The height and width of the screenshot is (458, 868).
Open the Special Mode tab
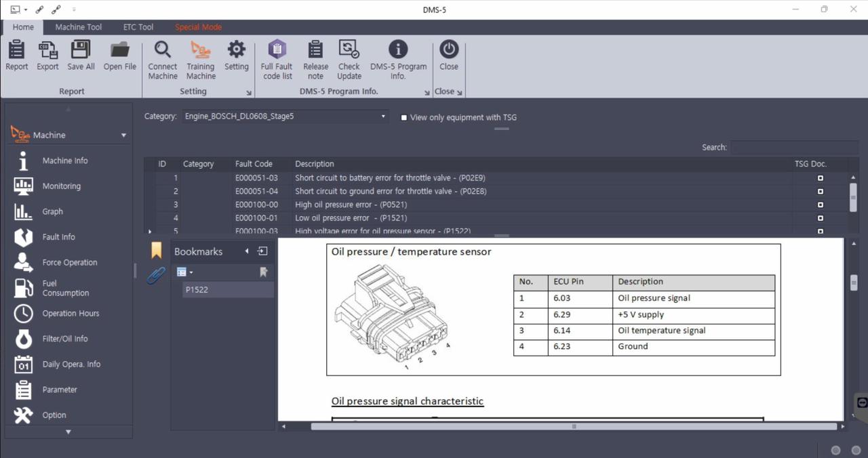click(x=198, y=27)
